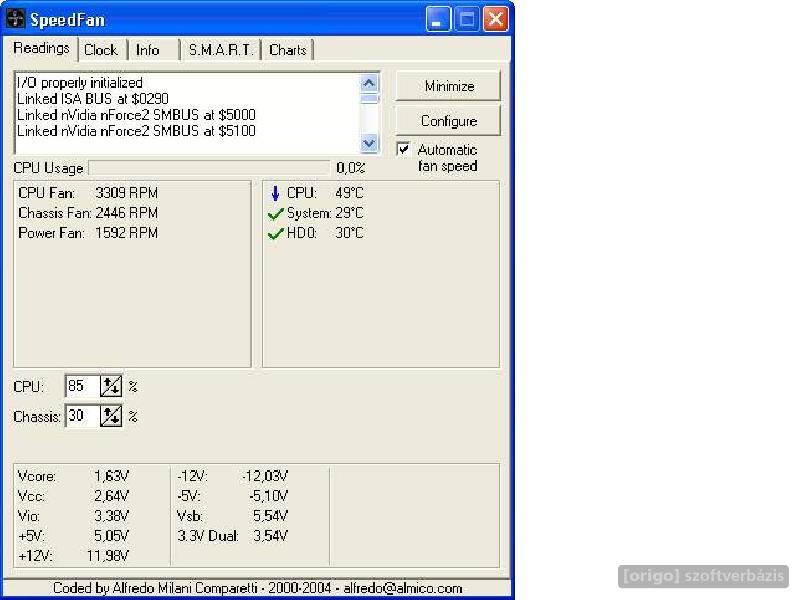Click the -5V '-5,10V' voltage reading
The height and width of the screenshot is (600, 800).
click(269, 496)
